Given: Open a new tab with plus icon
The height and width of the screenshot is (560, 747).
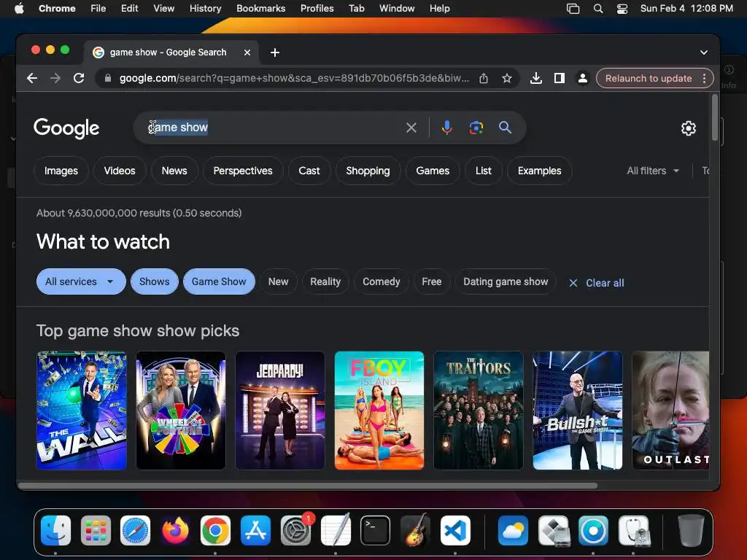Looking at the screenshot, I should click(x=275, y=52).
